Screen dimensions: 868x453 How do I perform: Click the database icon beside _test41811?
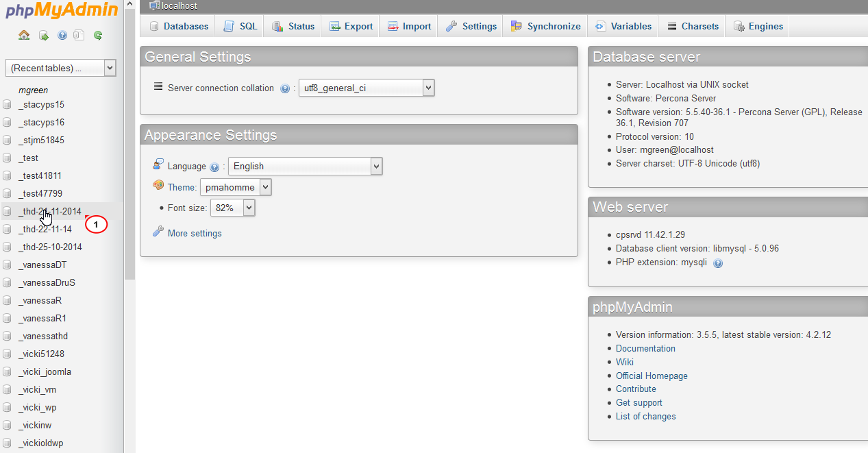coord(7,176)
